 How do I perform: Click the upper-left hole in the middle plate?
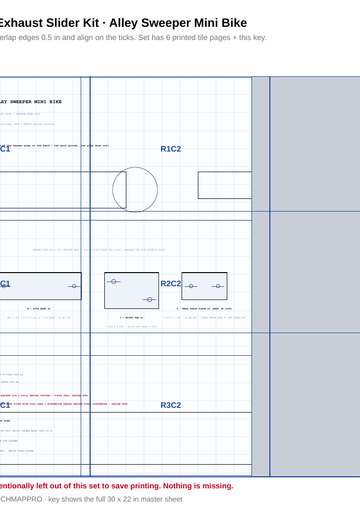114,282
